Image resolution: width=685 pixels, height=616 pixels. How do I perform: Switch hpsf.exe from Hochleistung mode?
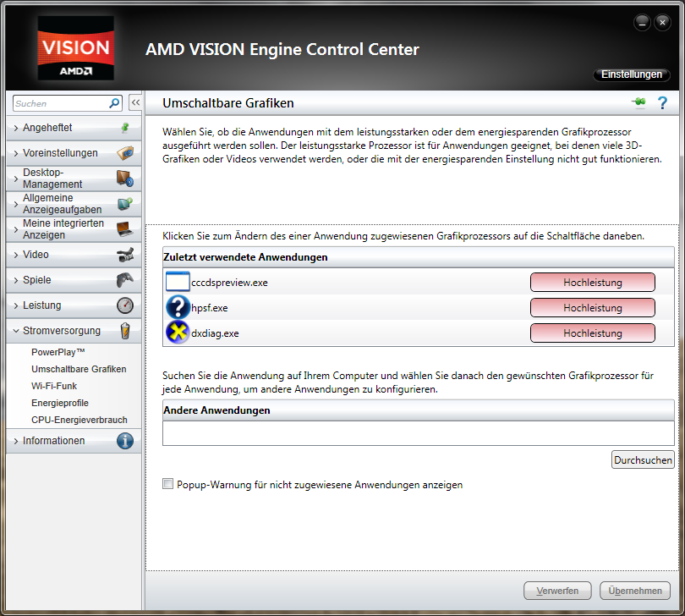(592, 307)
